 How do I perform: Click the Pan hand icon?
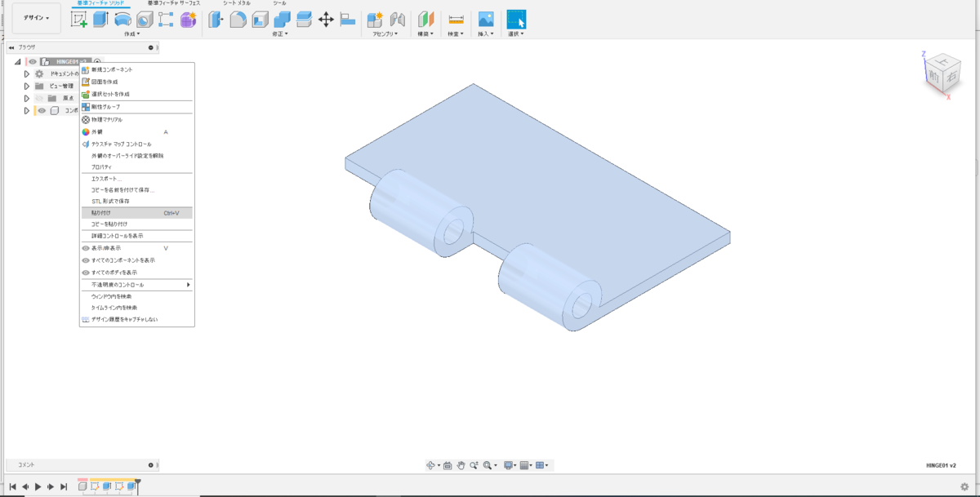click(461, 465)
